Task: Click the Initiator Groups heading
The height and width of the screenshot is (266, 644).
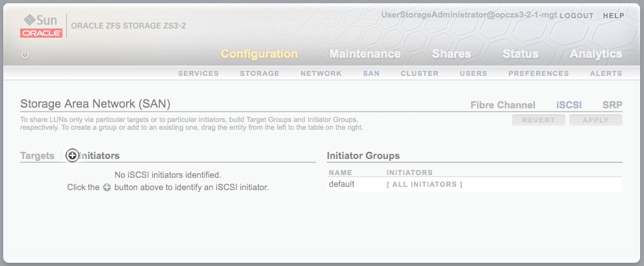Action: (x=363, y=156)
